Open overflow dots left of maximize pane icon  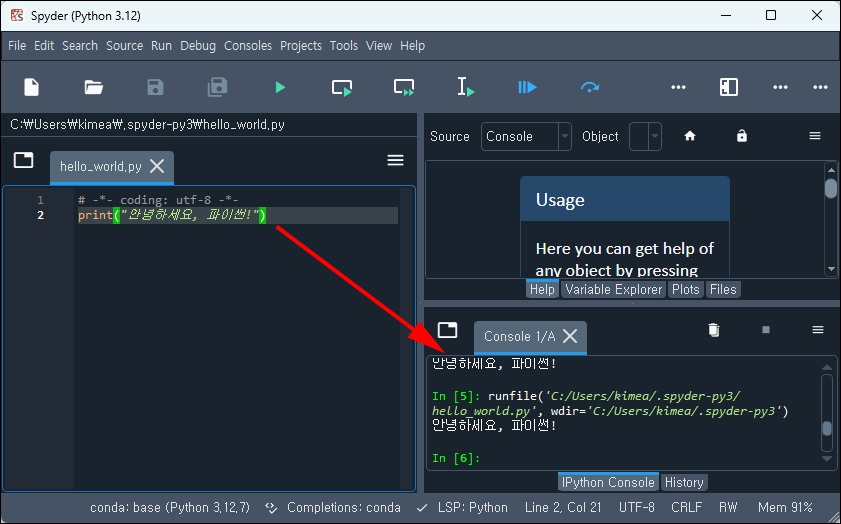tap(678, 87)
